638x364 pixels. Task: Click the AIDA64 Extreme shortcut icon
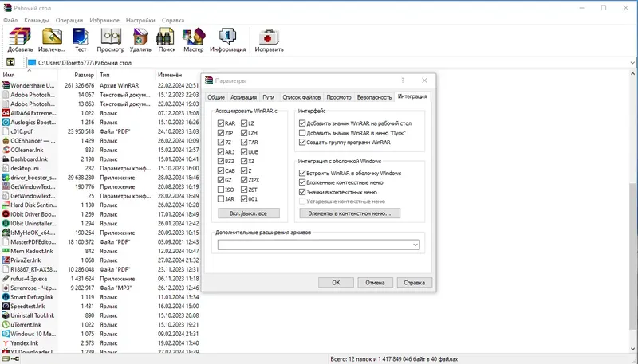pyautogui.click(x=6, y=113)
